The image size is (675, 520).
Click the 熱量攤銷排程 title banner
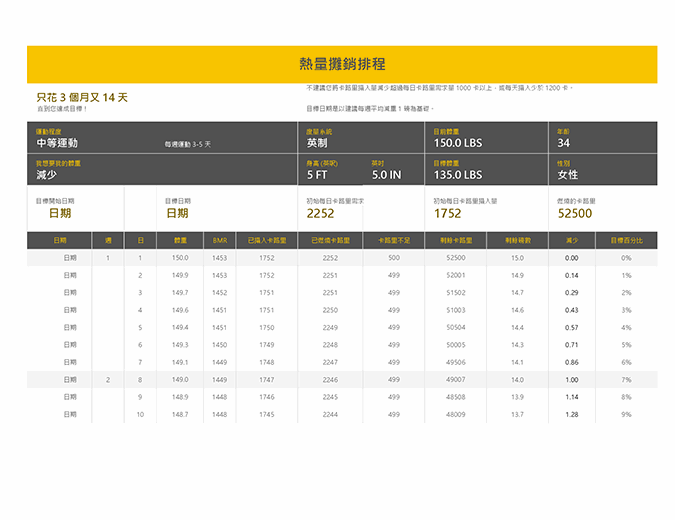click(342, 64)
